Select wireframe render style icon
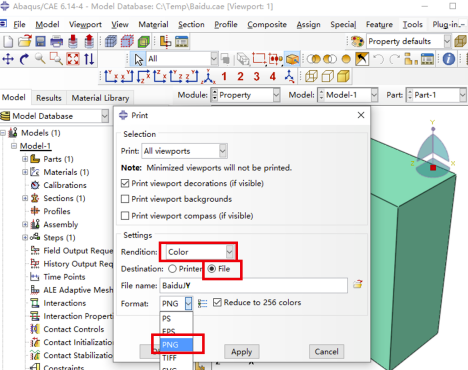468x370 pixels. (x=311, y=76)
